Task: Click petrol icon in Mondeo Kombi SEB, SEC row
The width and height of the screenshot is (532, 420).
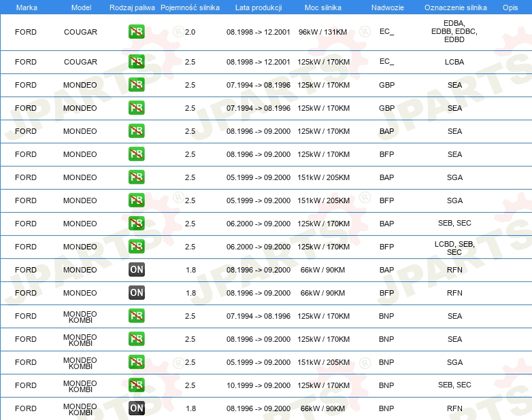Action: coord(136,385)
